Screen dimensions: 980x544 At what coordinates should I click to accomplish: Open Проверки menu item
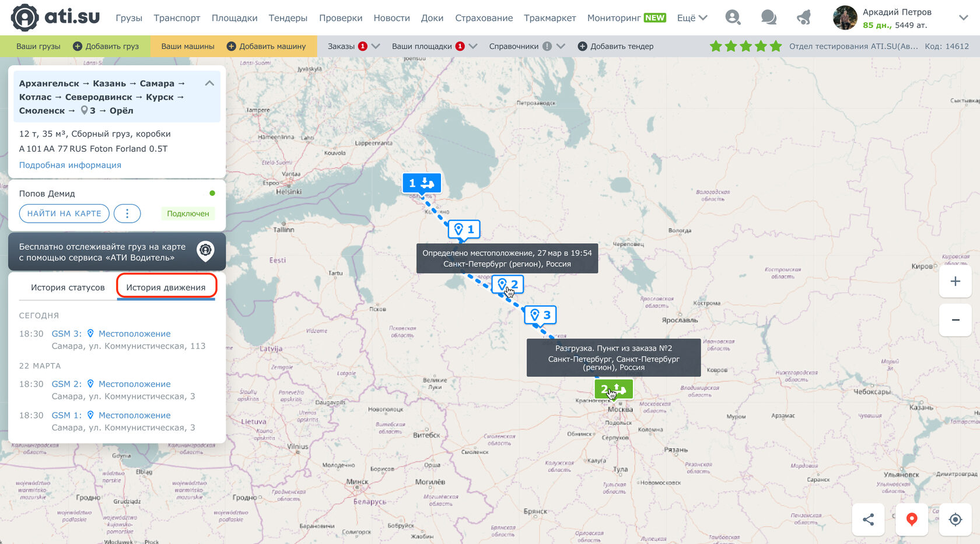coord(341,18)
